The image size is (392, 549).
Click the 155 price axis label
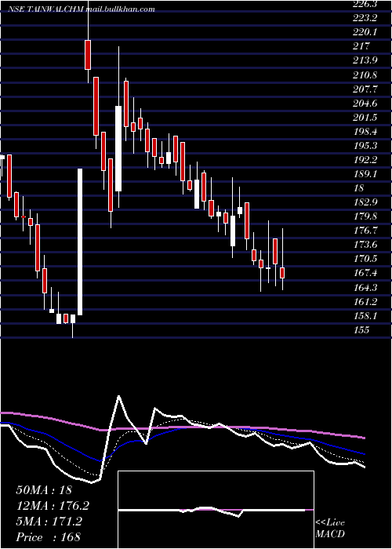tap(361, 330)
